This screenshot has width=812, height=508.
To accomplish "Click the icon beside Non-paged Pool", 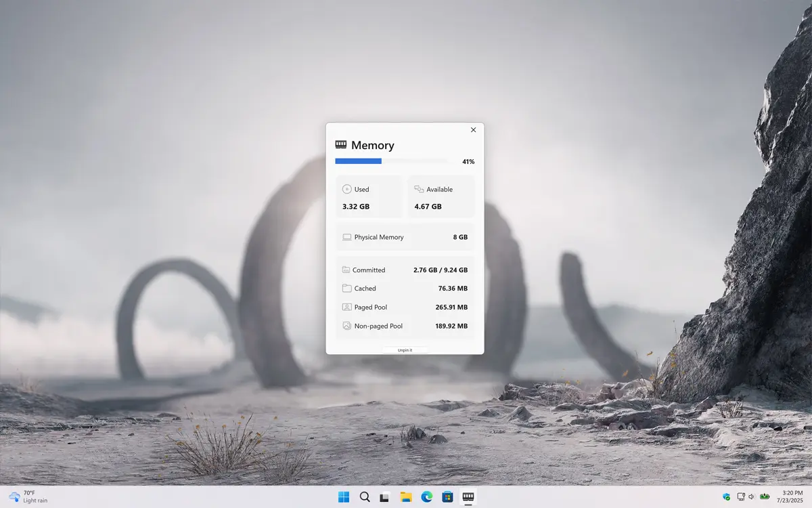I will click(x=347, y=326).
